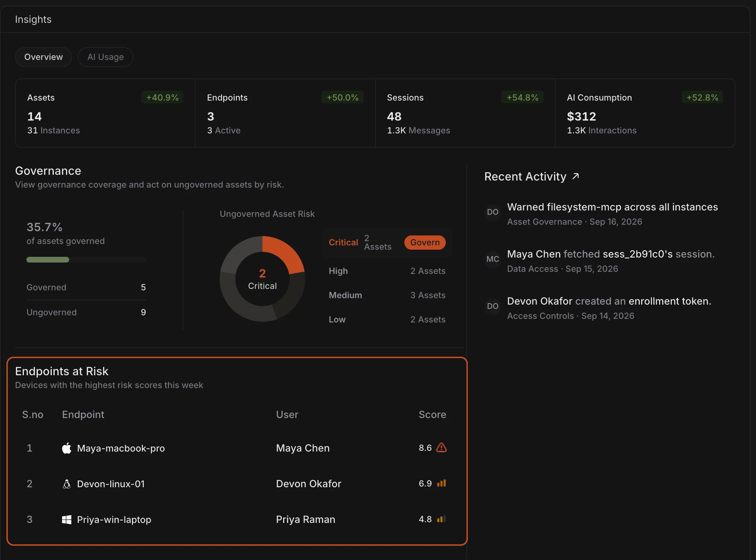Viewport: 756px width, 560px height.
Task: Select the Low risk row
Action: (387, 320)
